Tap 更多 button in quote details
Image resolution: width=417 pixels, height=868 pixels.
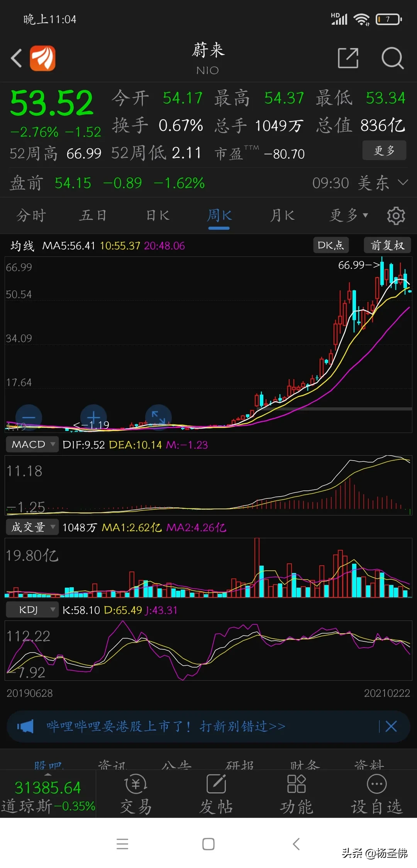tap(384, 150)
